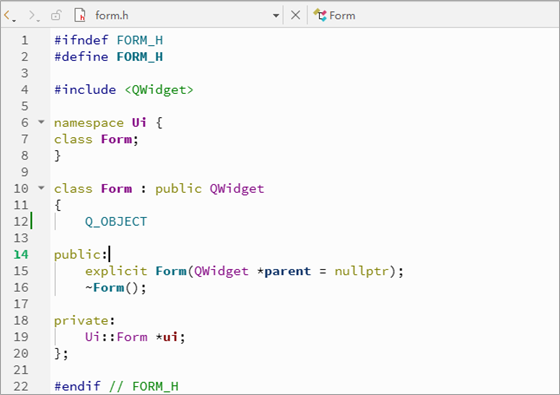
Task: Click the <QWidget> include text
Action: coord(159,90)
